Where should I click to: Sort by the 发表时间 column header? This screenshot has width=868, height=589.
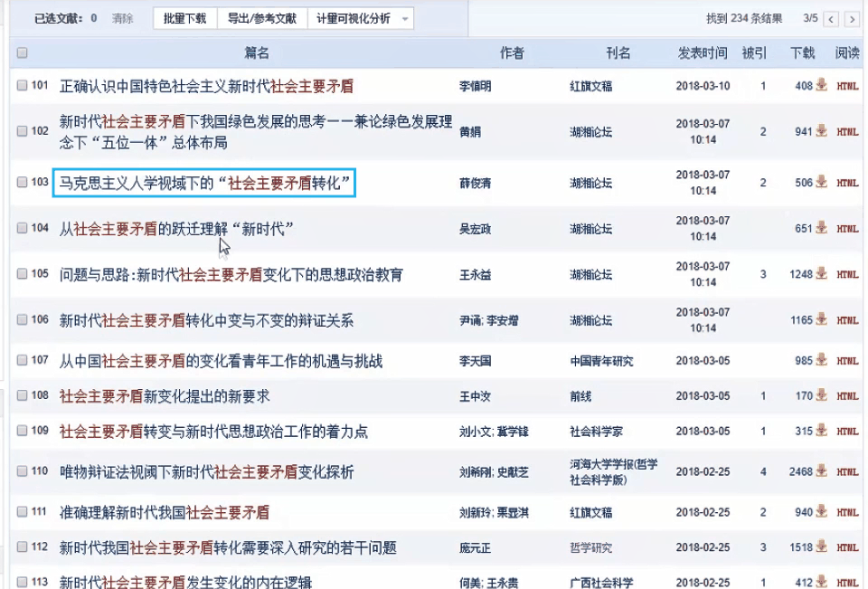[x=703, y=53]
